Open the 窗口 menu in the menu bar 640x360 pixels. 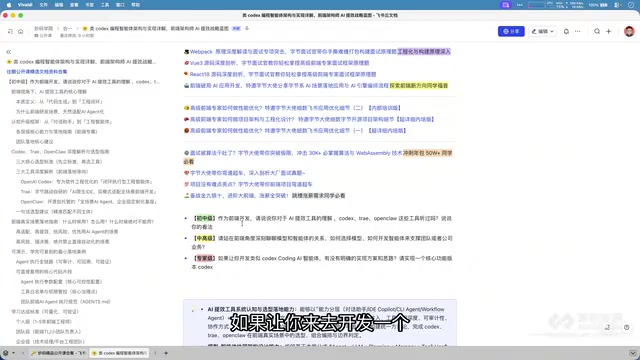[120, 5]
